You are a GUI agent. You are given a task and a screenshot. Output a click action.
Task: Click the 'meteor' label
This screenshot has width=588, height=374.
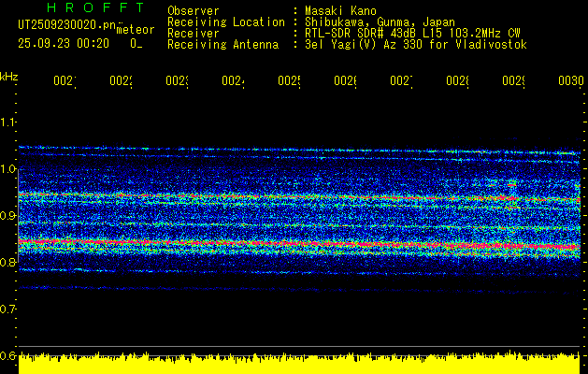point(136,30)
